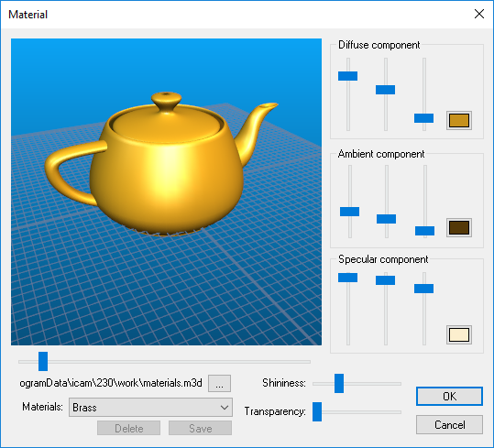The image size is (494, 448).
Task: Click the first Specular component slider handle
Action: click(348, 278)
